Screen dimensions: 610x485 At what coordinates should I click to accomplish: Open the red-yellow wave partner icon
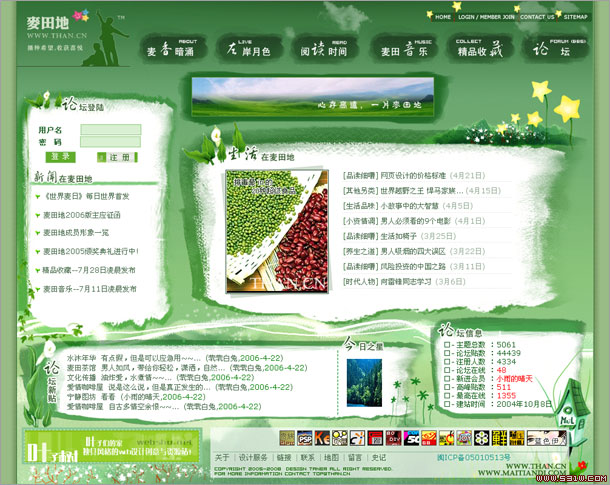click(x=428, y=438)
